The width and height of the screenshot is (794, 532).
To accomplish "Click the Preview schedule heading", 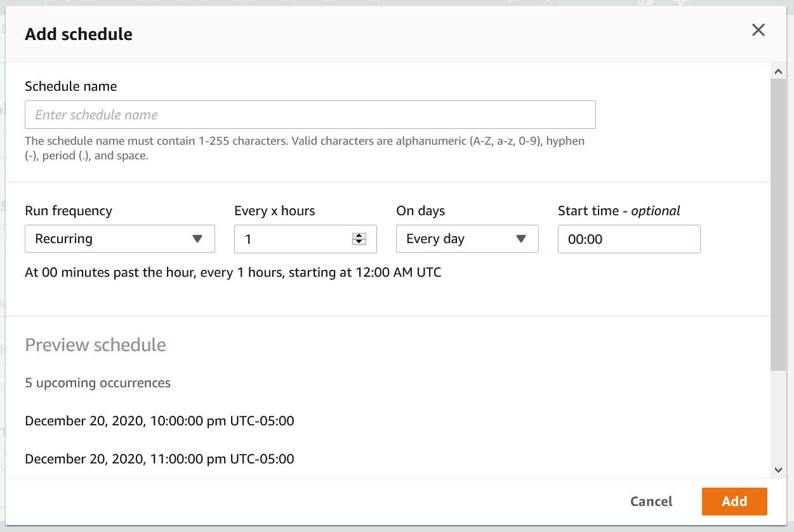I will 95,345.
